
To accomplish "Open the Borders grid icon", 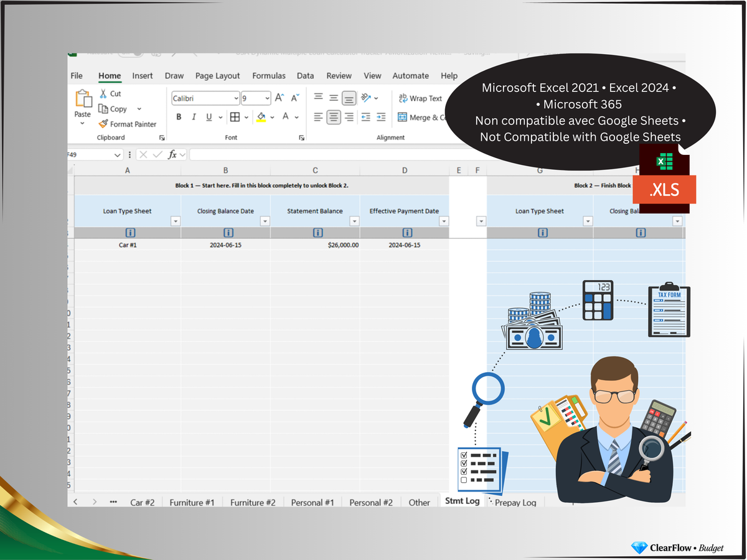I will coord(235,117).
